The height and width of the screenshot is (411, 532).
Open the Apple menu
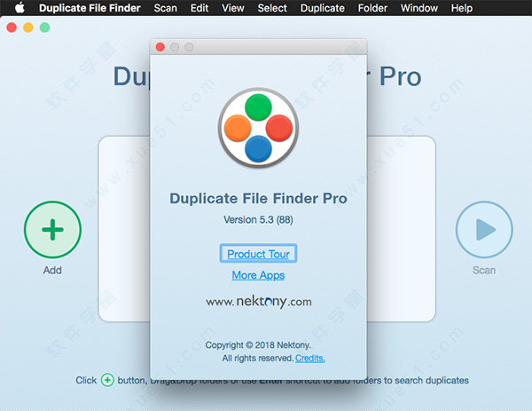[20, 7]
